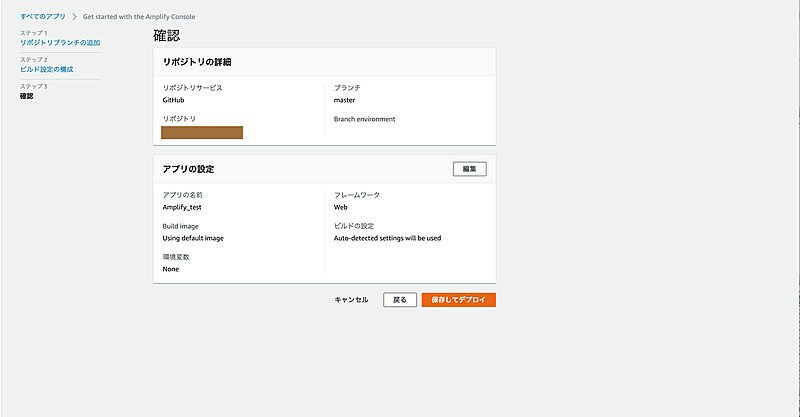This screenshot has width=800, height=417.
Task: Click the 環境変数 label
Action: point(176,257)
